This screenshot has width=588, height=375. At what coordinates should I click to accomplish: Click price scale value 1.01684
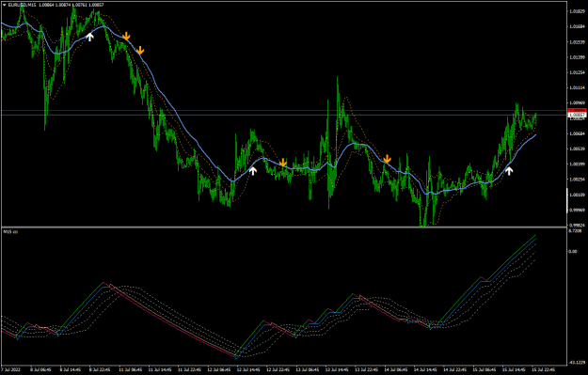(x=577, y=26)
